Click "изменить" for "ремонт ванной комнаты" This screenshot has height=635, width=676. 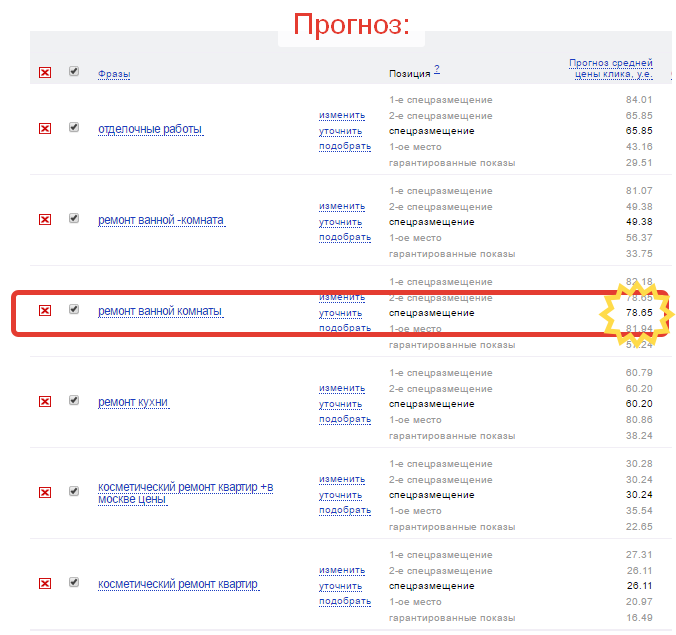tap(342, 297)
